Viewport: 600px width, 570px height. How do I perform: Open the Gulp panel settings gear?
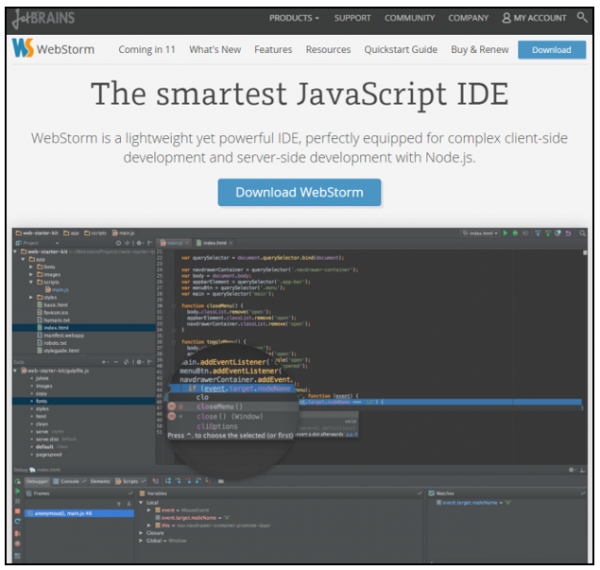139,362
